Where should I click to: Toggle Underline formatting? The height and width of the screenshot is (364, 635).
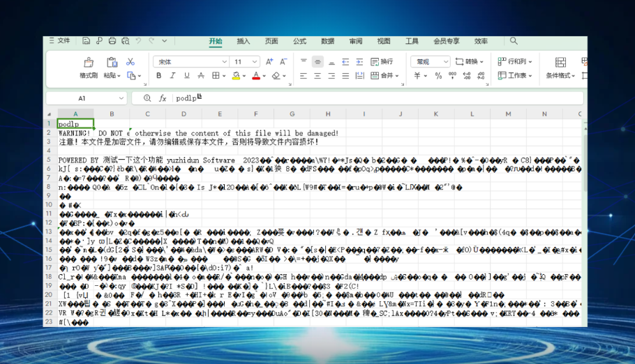point(187,76)
